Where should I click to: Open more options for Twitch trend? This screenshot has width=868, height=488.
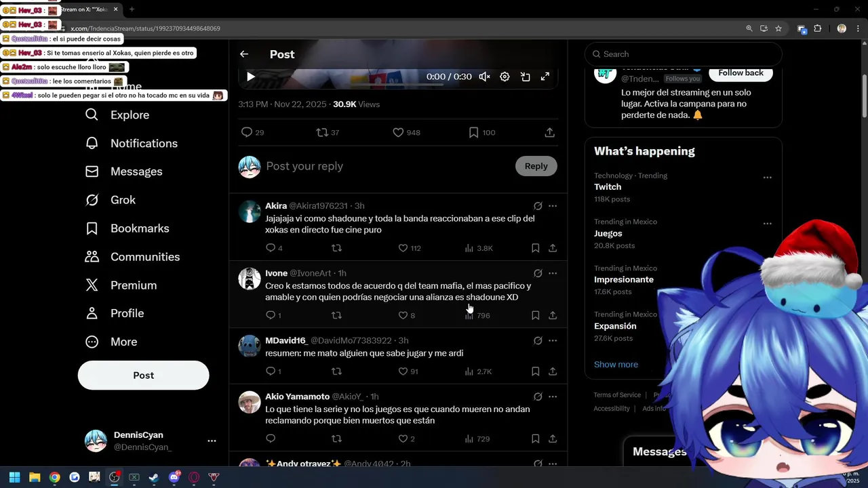[767, 178]
